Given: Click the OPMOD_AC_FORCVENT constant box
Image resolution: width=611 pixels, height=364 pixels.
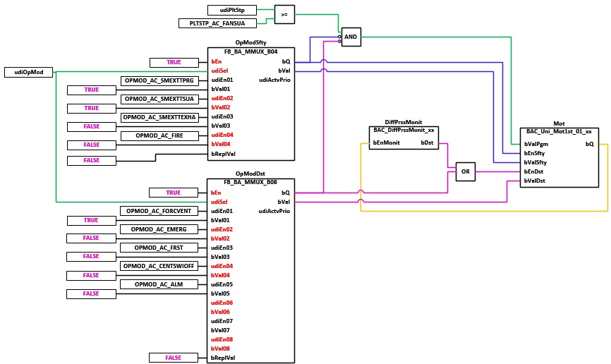Looking at the screenshot, I should pos(159,211).
